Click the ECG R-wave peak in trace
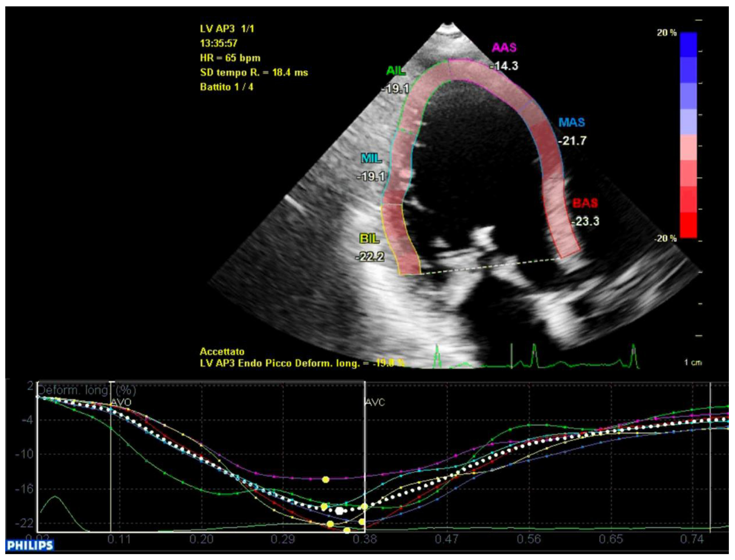The image size is (735, 560). pos(534,345)
